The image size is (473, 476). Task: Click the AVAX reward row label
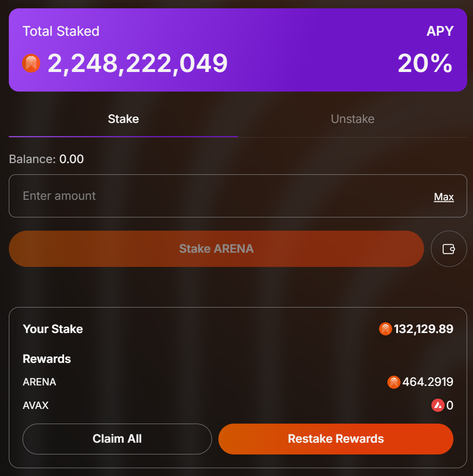click(x=36, y=405)
